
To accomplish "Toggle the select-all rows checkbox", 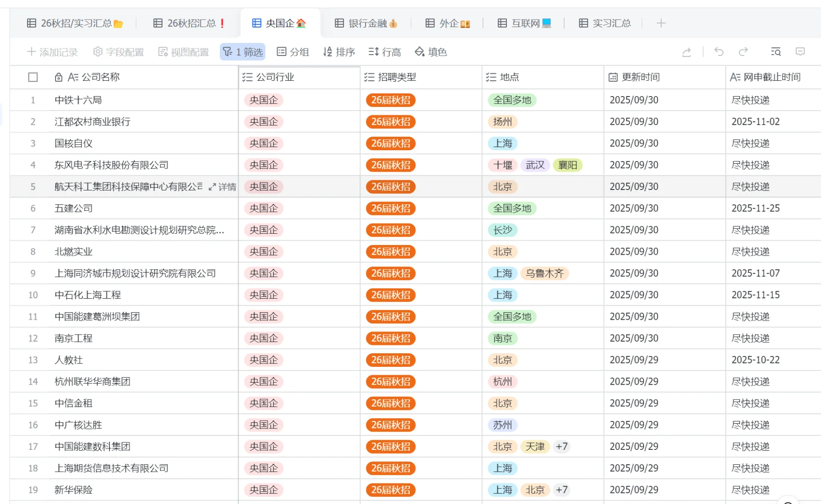I will click(x=33, y=77).
